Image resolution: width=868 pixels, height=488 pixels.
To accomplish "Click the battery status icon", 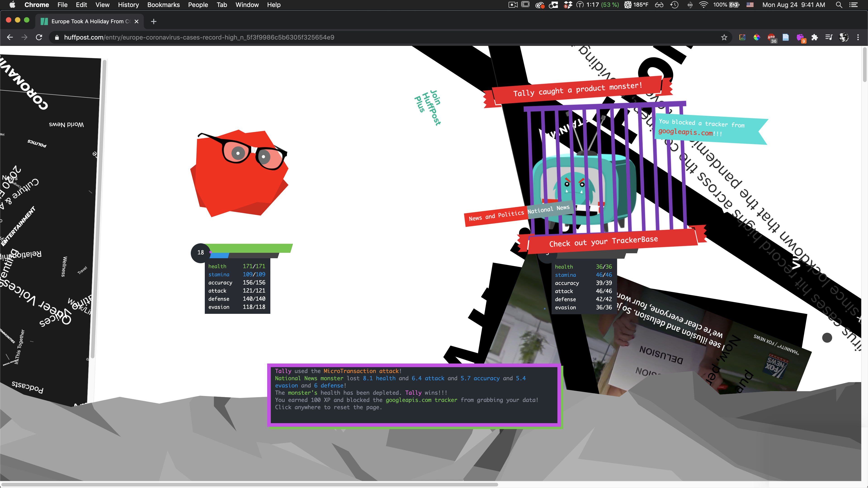I will tap(734, 5).
